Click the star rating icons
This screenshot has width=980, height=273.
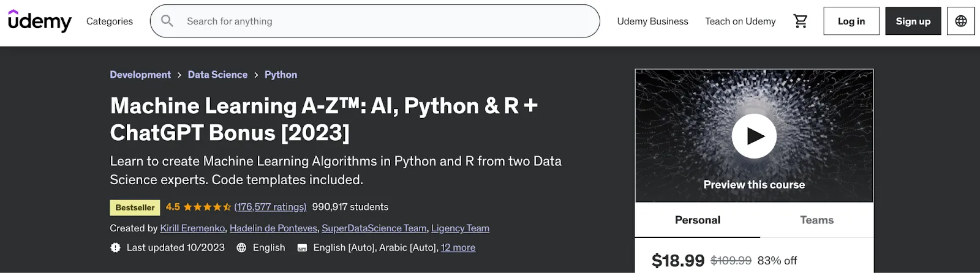click(x=207, y=208)
